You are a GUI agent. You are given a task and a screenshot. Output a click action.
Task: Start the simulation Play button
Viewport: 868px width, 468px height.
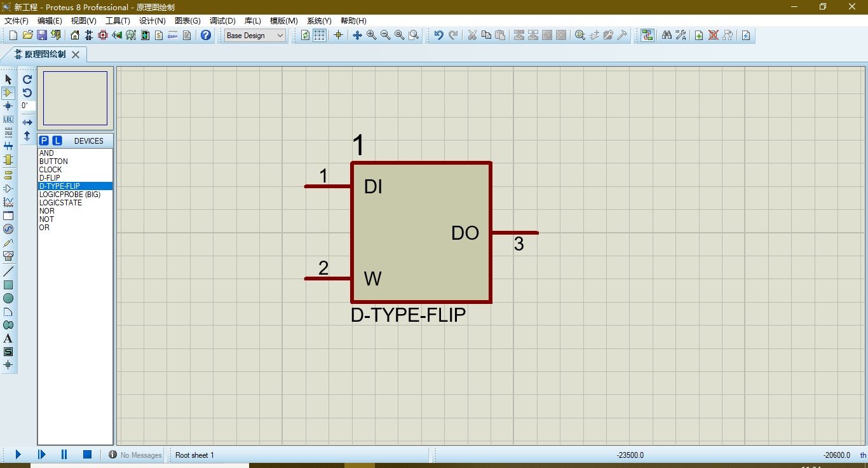pos(18,455)
